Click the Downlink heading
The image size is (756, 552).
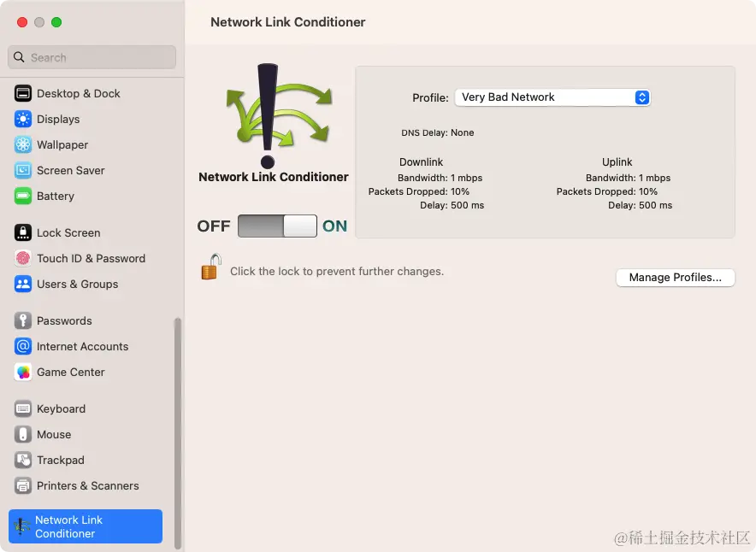click(421, 161)
